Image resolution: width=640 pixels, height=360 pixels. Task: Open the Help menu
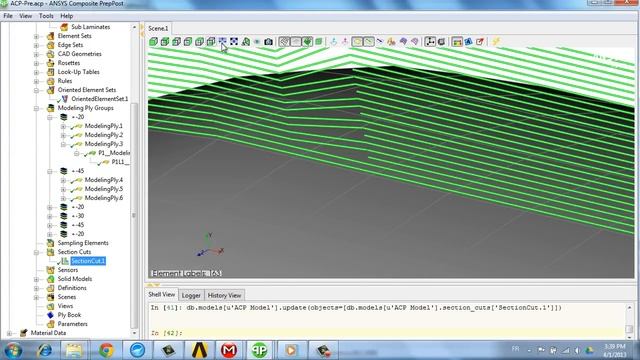(67, 16)
